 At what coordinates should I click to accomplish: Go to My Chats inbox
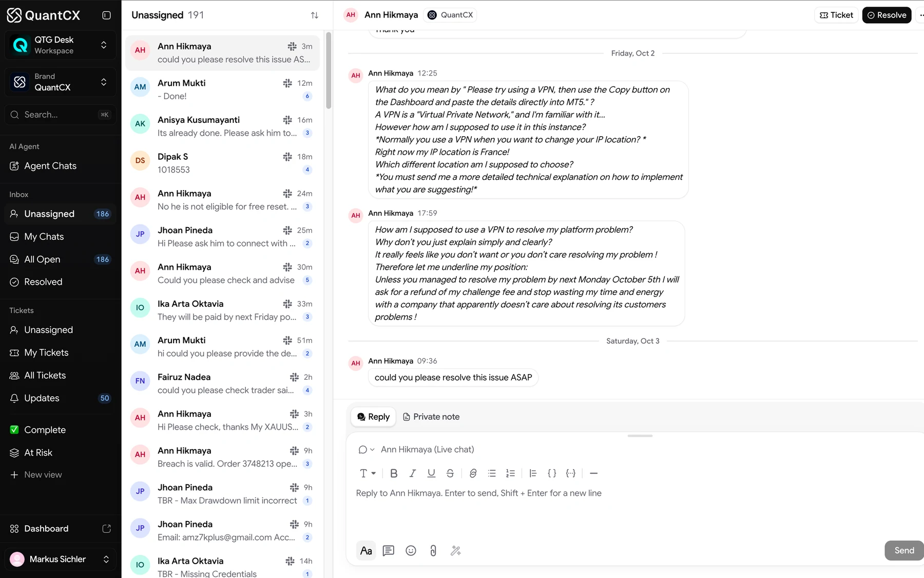[x=60, y=237]
